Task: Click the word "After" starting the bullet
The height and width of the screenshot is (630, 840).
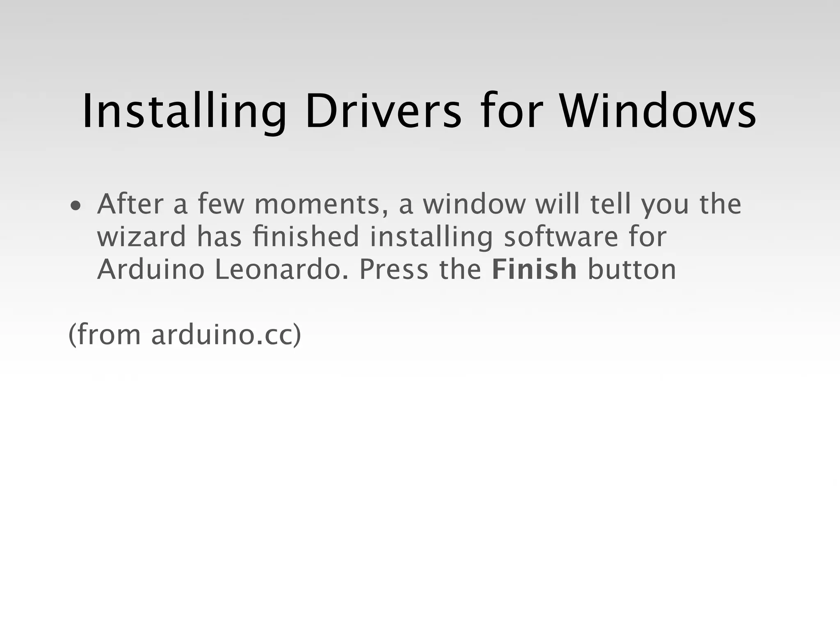Action: pos(130,203)
